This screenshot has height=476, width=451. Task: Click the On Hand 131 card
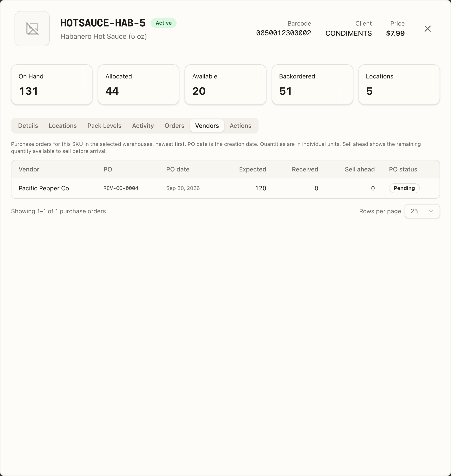(52, 84)
